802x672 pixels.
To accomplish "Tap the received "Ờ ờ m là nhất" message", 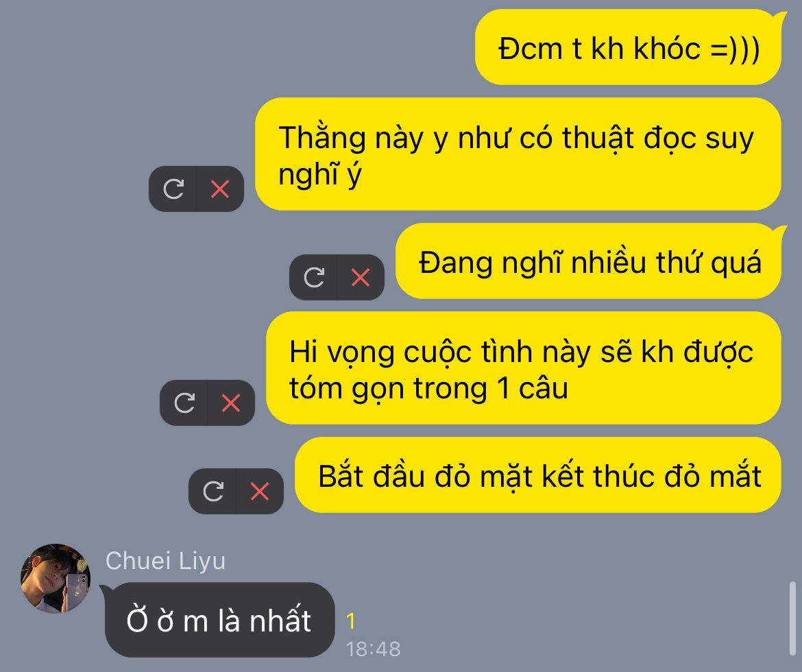I will tap(219, 620).
